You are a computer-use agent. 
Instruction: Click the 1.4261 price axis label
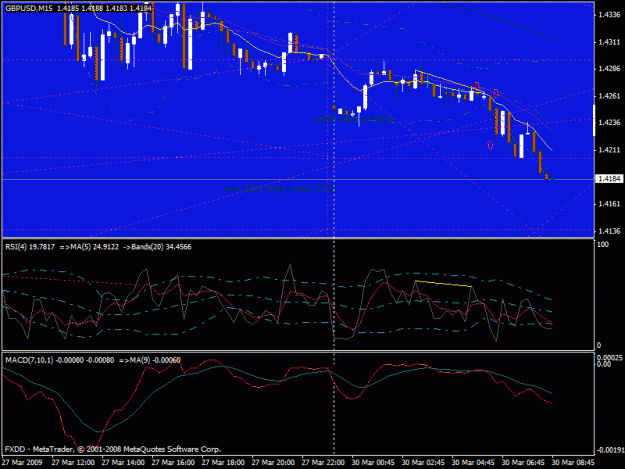pos(609,96)
